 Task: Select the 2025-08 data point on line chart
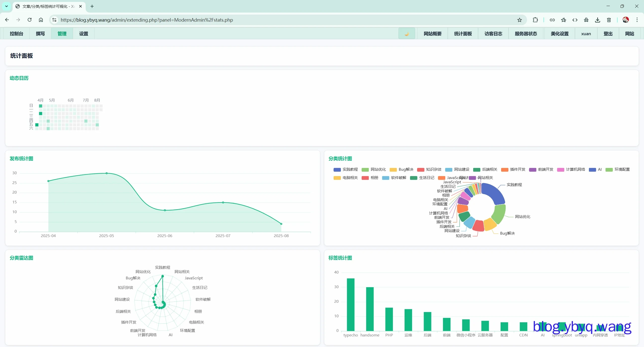[x=281, y=224]
